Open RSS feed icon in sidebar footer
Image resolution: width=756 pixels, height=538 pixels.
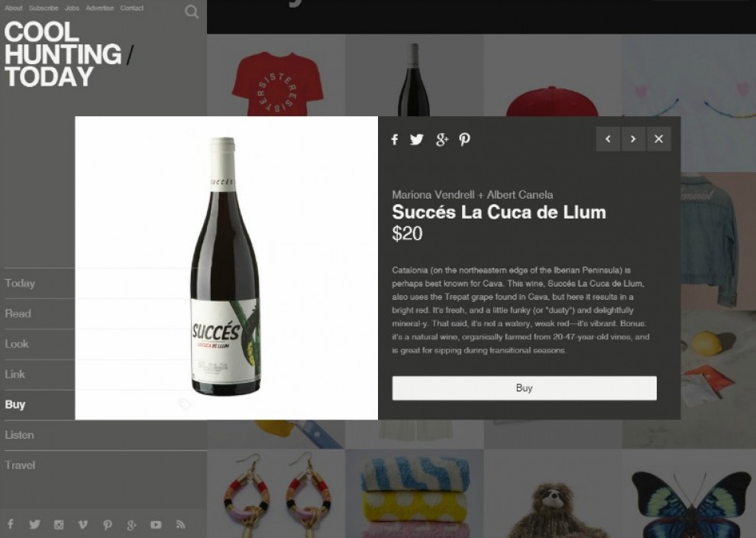[x=180, y=524]
